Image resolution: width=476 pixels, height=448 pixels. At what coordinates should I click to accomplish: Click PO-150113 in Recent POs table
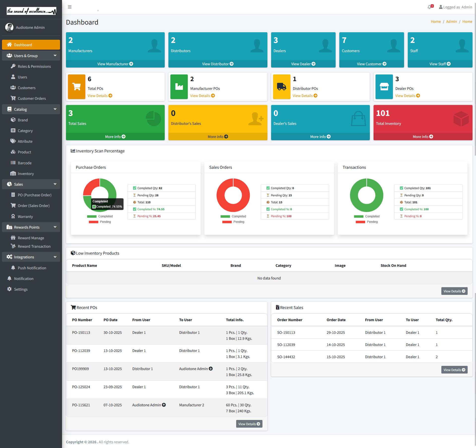[x=81, y=332]
